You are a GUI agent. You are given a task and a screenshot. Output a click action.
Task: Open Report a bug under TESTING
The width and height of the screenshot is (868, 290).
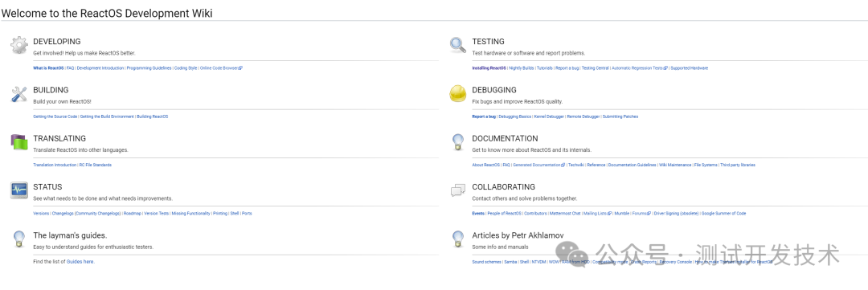567,68
